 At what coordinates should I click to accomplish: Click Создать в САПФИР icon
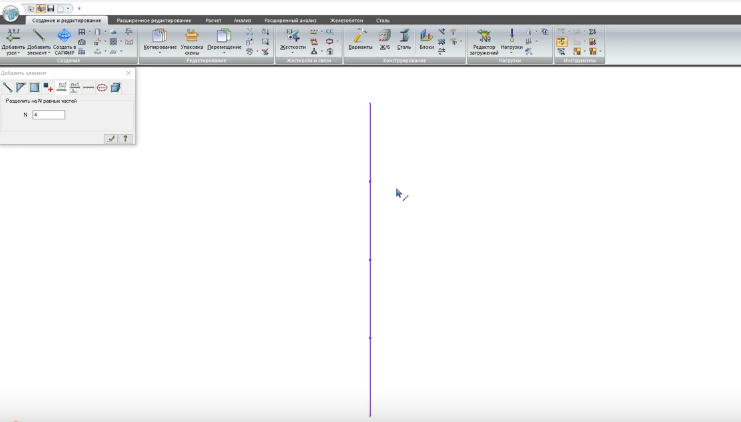(64, 36)
